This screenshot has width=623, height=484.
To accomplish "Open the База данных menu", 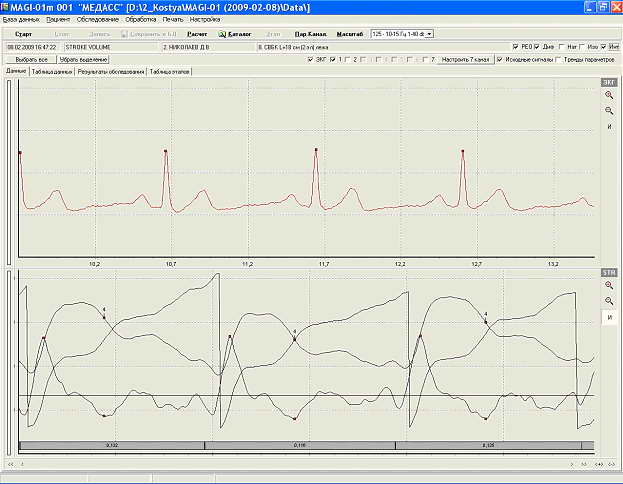I will click(x=22, y=19).
